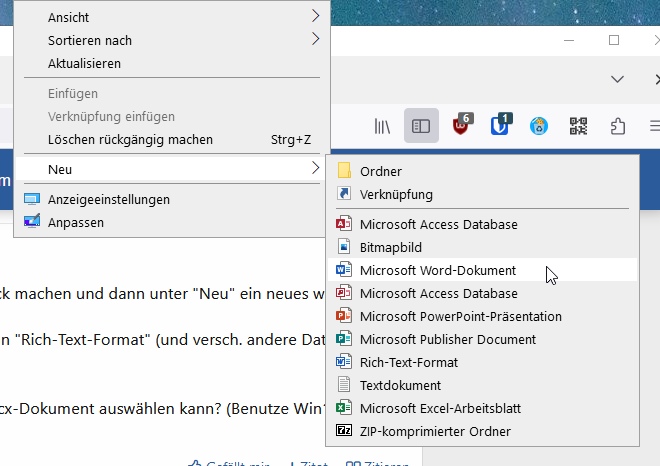660x466 pixels.
Task: Click the Excel spreadsheet icon
Action: [344, 407]
